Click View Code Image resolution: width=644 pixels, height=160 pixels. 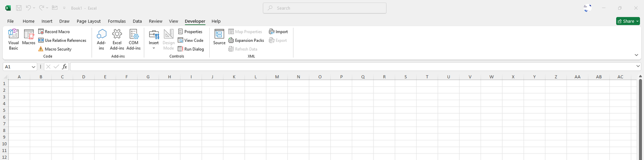coord(190,40)
